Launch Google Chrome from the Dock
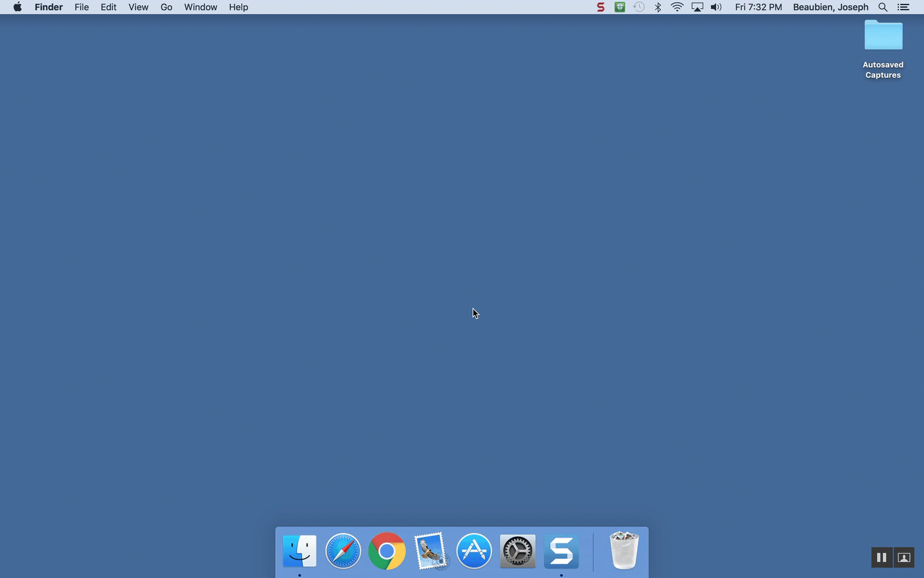Image resolution: width=924 pixels, height=578 pixels. tap(387, 550)
